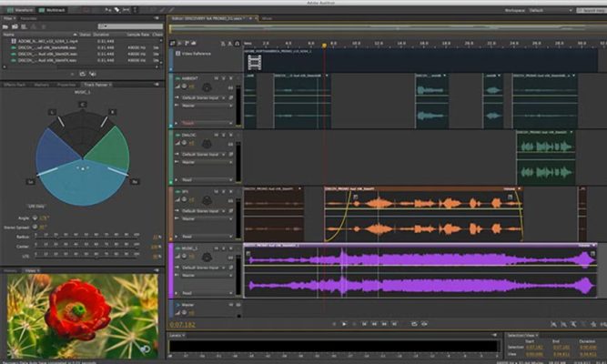Arm the MUSIC_1 track for recording
607x364 pixels.
point(233,248)
